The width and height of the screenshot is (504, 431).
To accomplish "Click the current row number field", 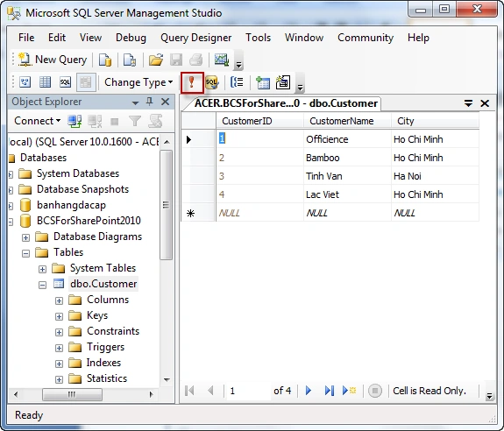I will point(248,391).
